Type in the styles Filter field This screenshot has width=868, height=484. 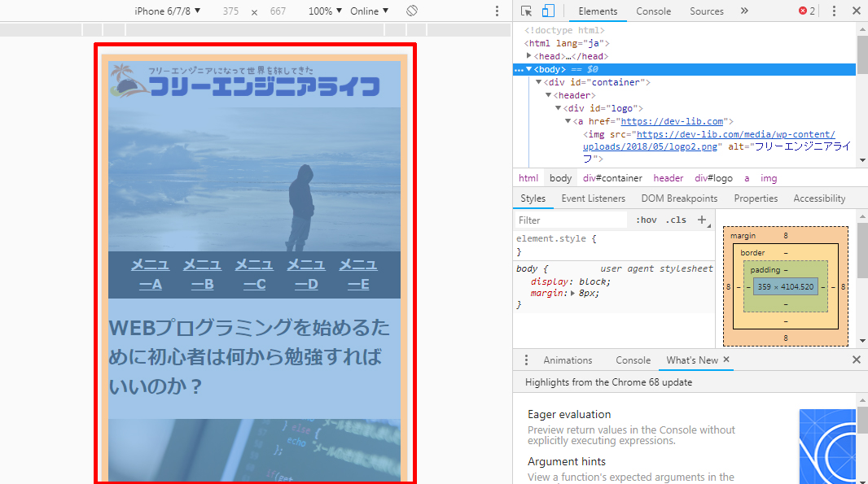570,220
